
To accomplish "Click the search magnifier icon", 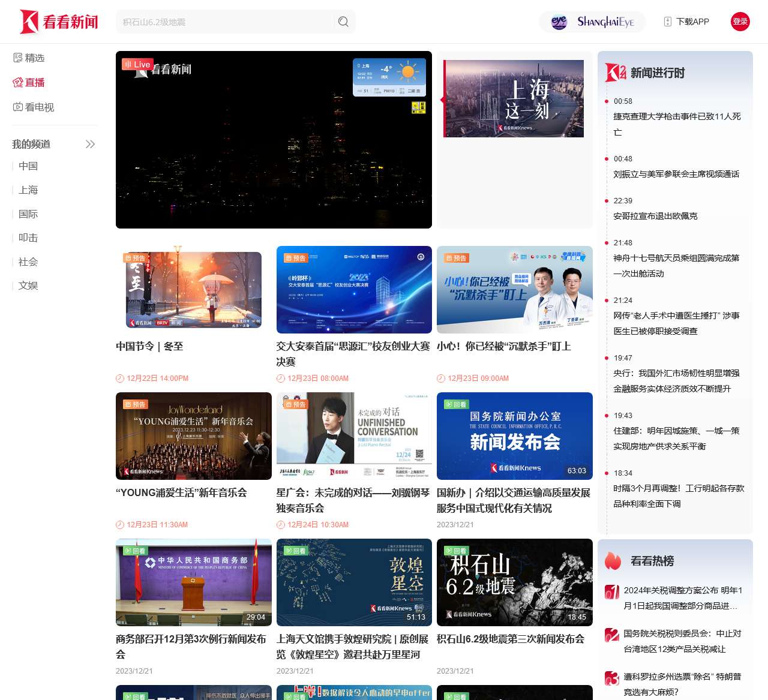I will (343, 22).
